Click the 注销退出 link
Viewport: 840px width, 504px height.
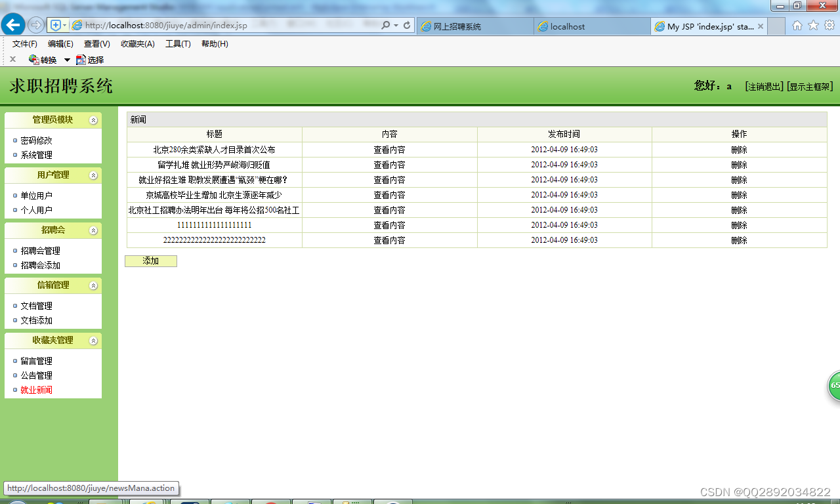click(764, 87)
